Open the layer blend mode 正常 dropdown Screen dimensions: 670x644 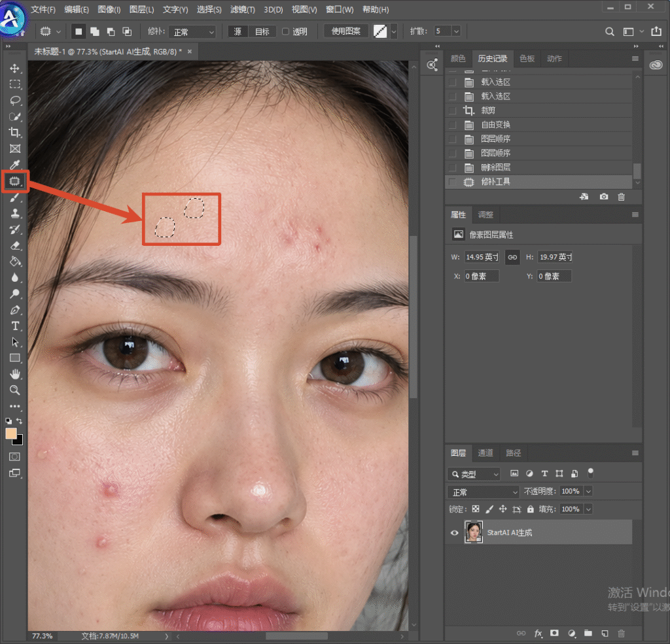point(484,492)
